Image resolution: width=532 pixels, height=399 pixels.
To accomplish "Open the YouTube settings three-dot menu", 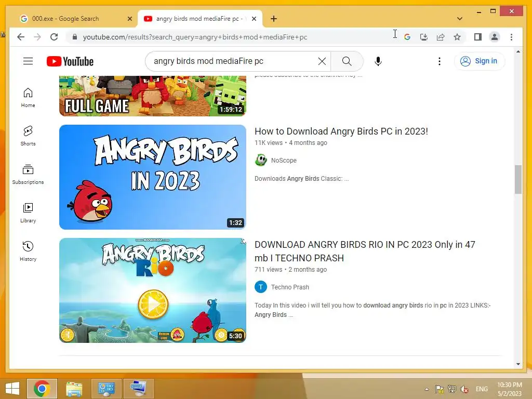I will pos(440,61).
